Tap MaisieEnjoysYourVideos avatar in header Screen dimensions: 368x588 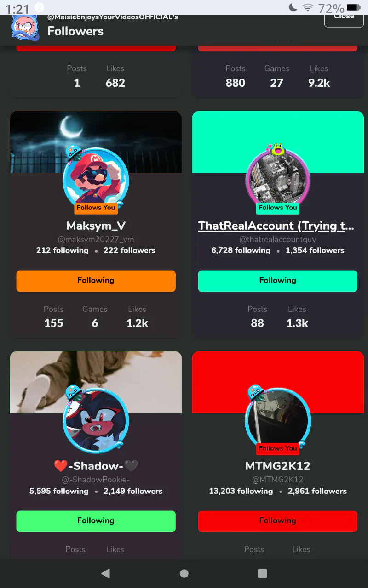click(25, 27)
